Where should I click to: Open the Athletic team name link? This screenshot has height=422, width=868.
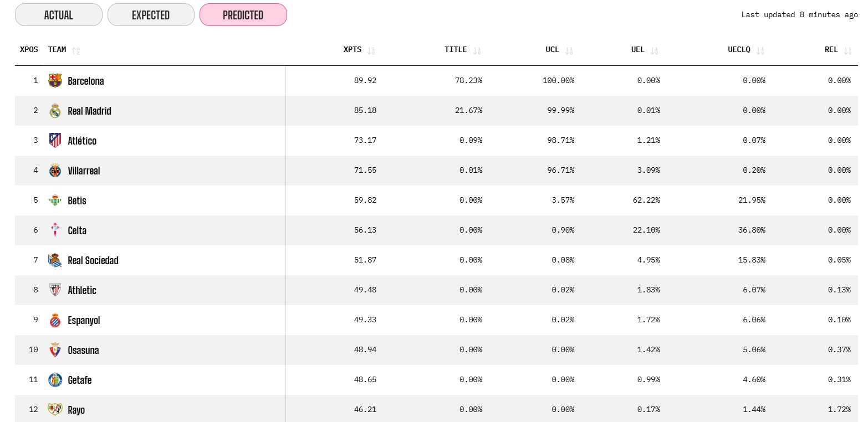tap(82, 290)
